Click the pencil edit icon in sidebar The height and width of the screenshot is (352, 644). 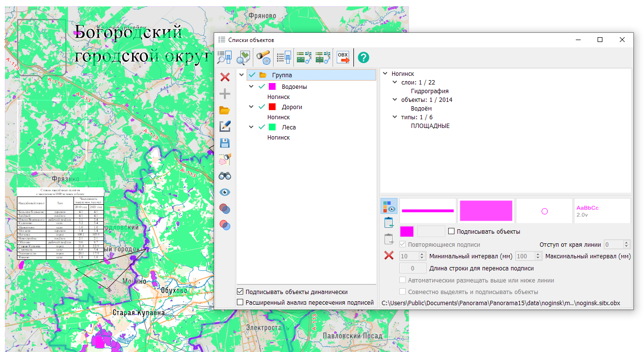[x=225, y=127]
